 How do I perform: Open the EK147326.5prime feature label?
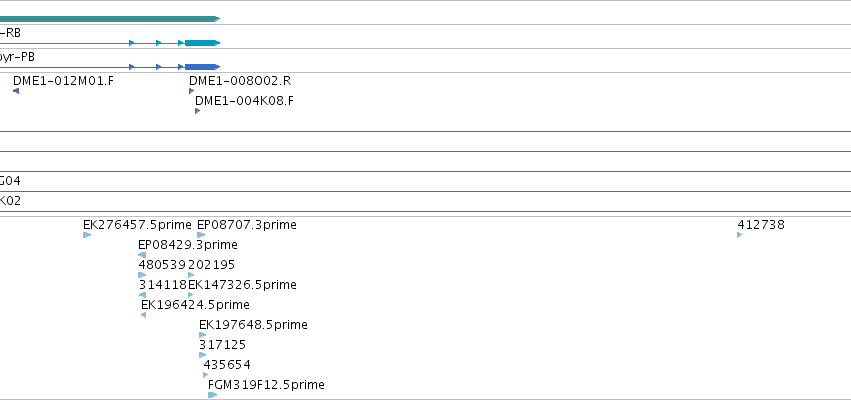(x=242, y=285)
